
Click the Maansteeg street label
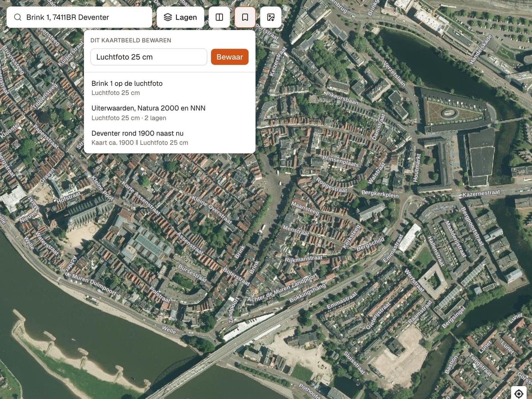point(305,208)
